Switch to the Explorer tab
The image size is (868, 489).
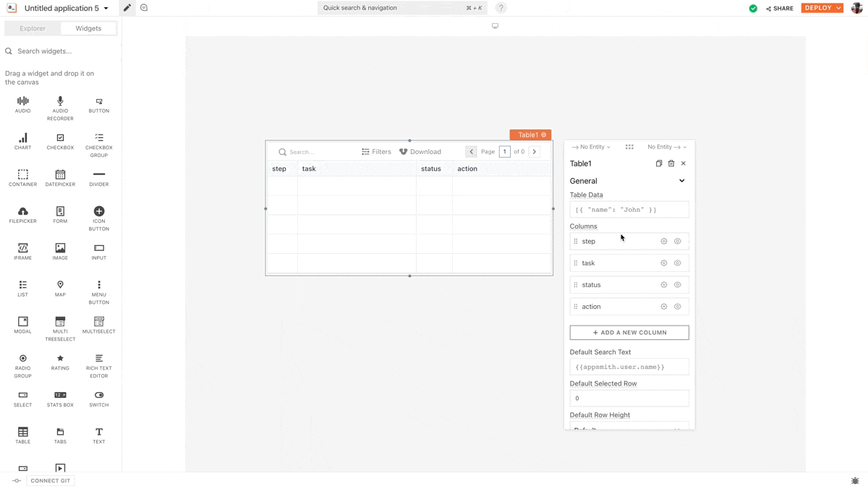click(x=33, y=28)
